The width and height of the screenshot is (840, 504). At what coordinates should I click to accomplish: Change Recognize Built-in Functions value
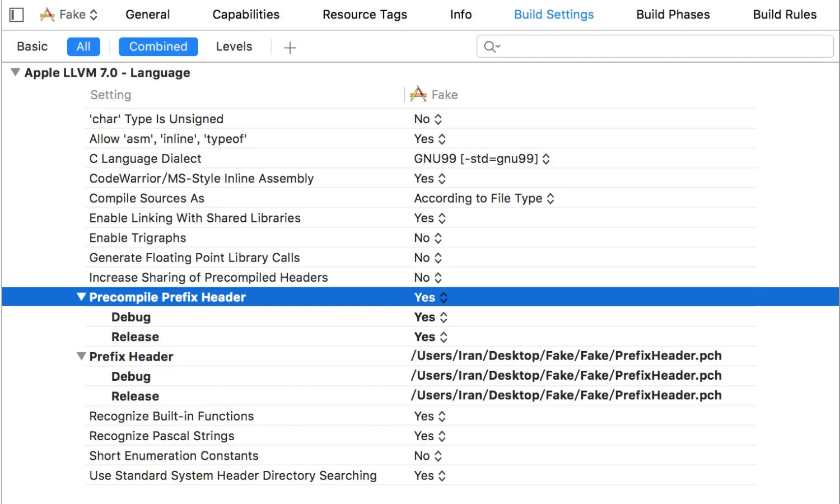tap(430, 416)
